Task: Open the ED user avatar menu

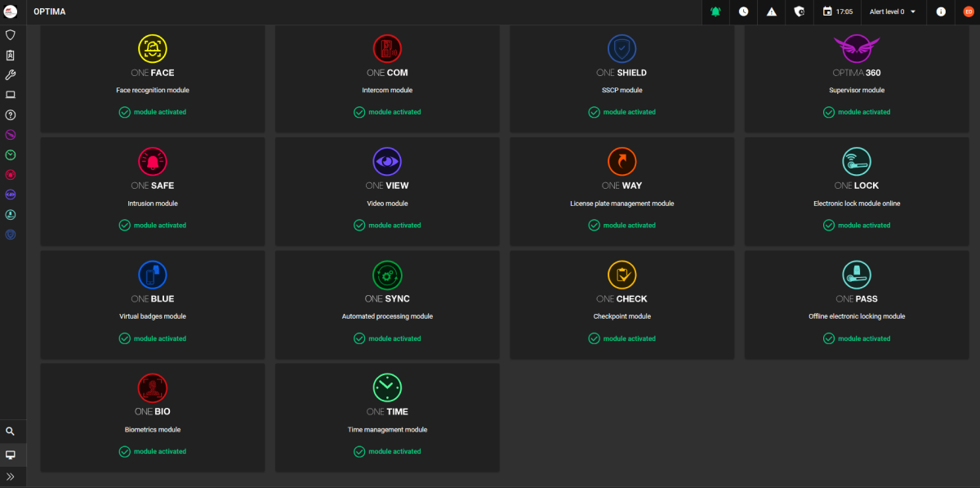Action: click(x=969, y=12)
